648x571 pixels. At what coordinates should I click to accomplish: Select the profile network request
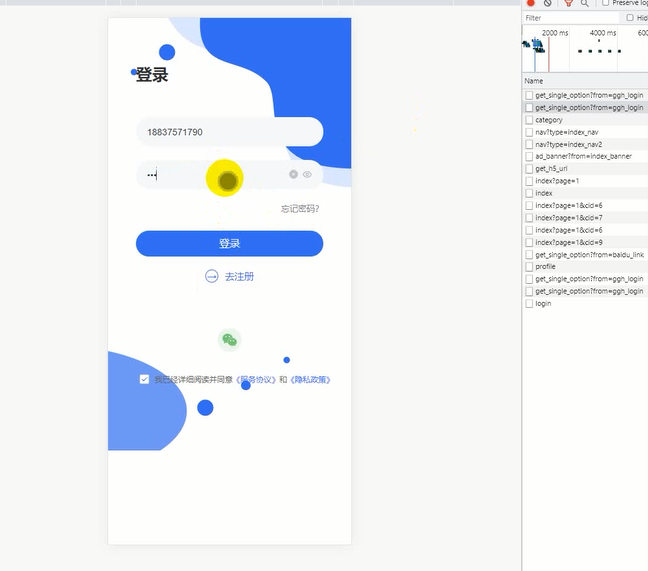point(545,267)
